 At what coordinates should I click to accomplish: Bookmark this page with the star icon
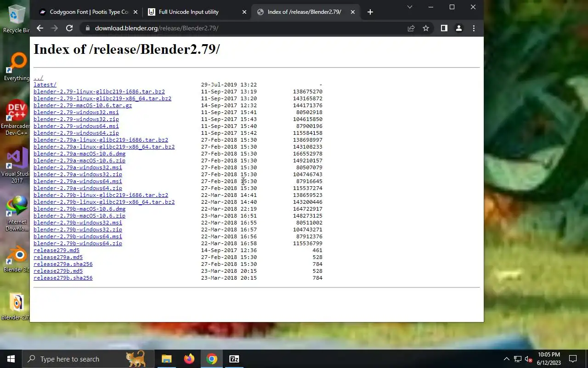pos(426,28)
